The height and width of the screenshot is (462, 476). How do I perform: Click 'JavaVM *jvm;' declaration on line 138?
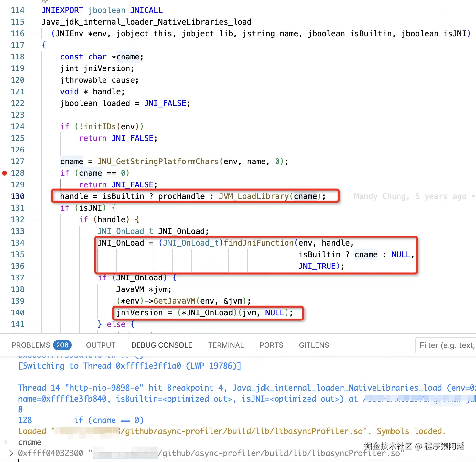click(x=144, y=289)
